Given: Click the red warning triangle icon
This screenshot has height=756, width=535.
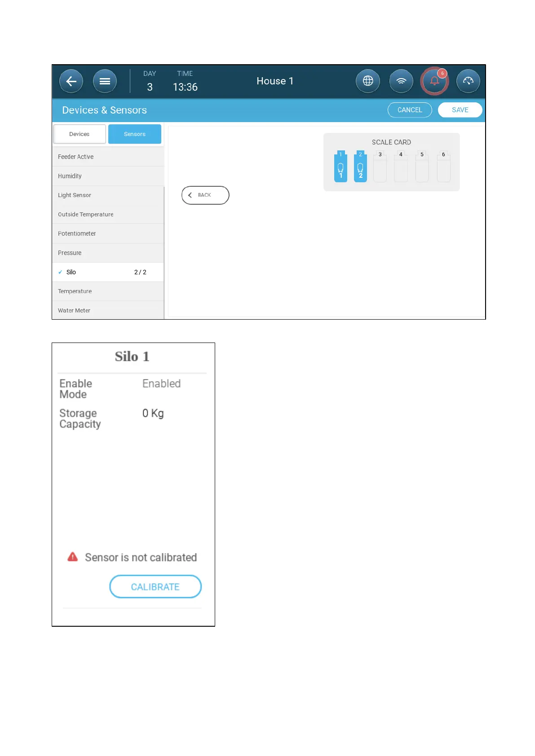Looking at the screenshot, I should coord(72,557).
